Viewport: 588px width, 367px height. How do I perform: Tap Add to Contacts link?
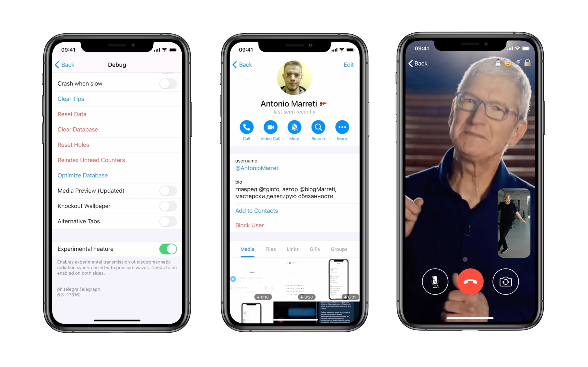[x=256, y=211]
